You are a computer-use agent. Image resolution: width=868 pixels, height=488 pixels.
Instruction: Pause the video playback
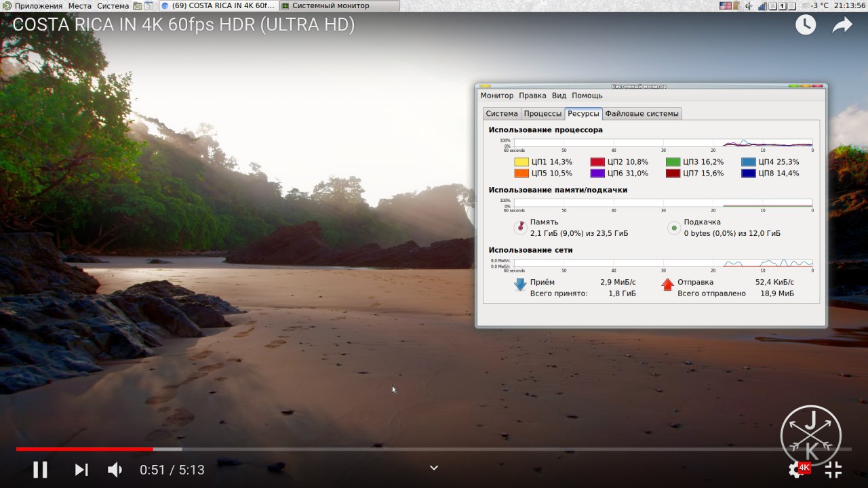click(x=40, y=469)
